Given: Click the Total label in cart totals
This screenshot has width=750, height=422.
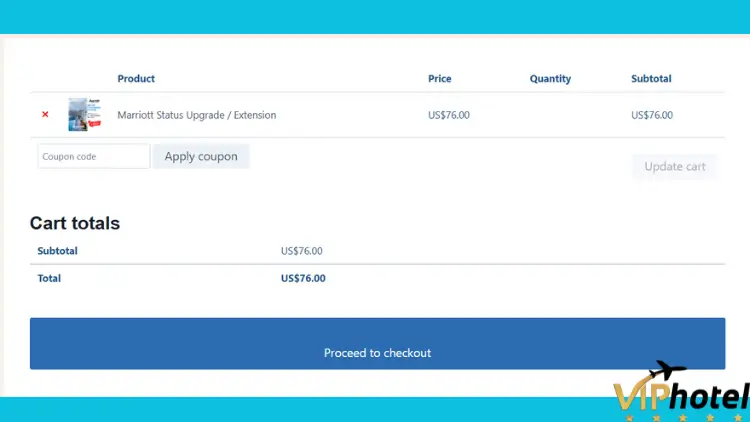Looking at the screenshot, I should [49, 278].
